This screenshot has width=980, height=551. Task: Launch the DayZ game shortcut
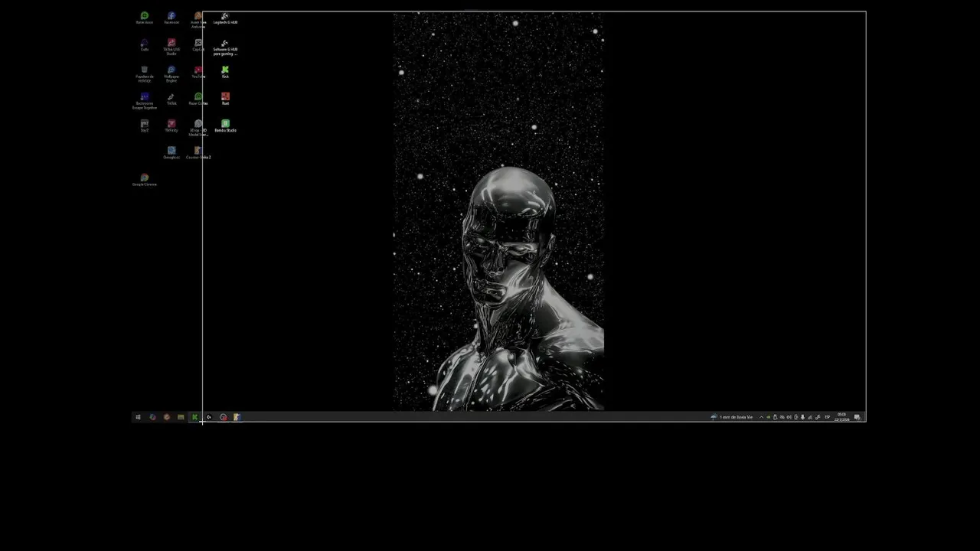tap(144, 126)
